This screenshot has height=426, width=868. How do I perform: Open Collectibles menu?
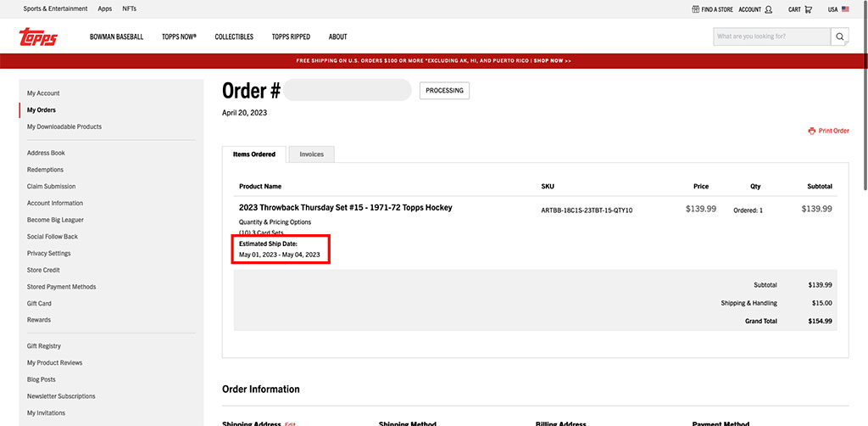click(x=234, y=36)
